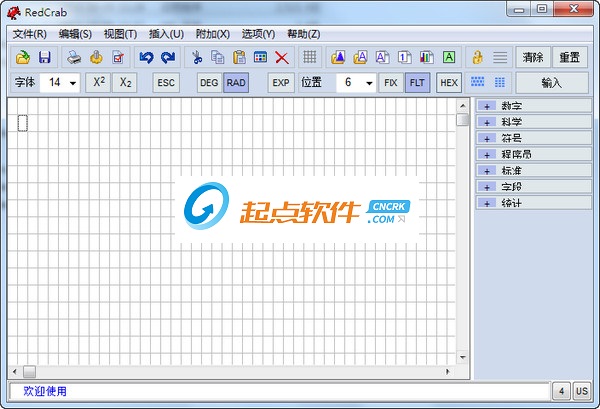
Task: Insert a chart with the bar chart icon
Action: tap(426, 57)
